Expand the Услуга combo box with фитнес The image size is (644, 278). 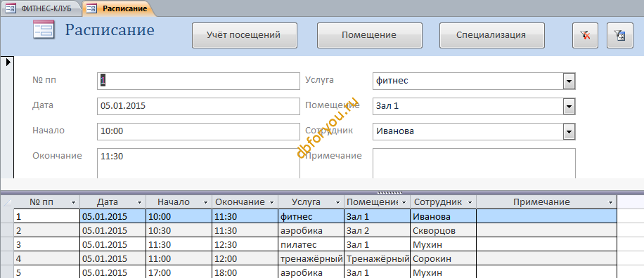click(569, 81)
